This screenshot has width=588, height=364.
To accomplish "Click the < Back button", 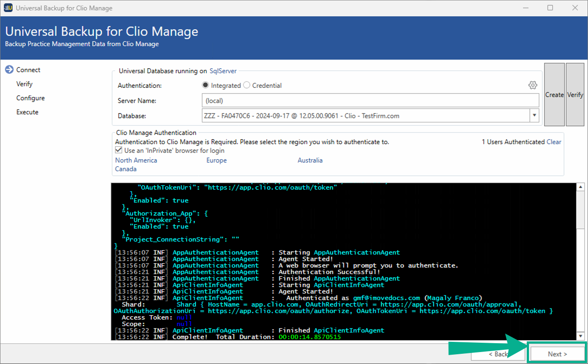I will 498,354.
